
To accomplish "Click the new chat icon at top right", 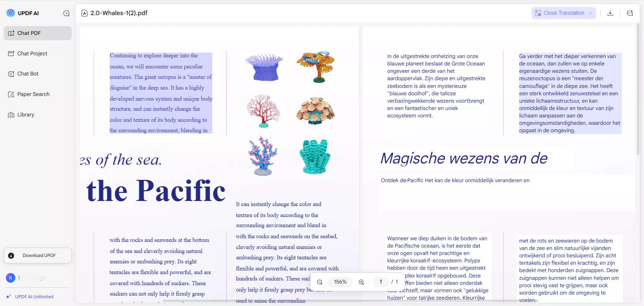I will coord(630,13).
